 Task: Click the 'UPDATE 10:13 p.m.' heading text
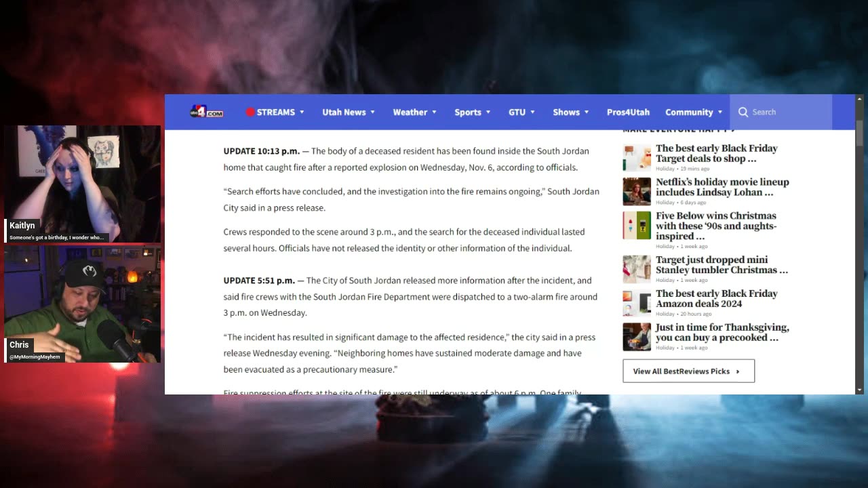click(262, 151)
